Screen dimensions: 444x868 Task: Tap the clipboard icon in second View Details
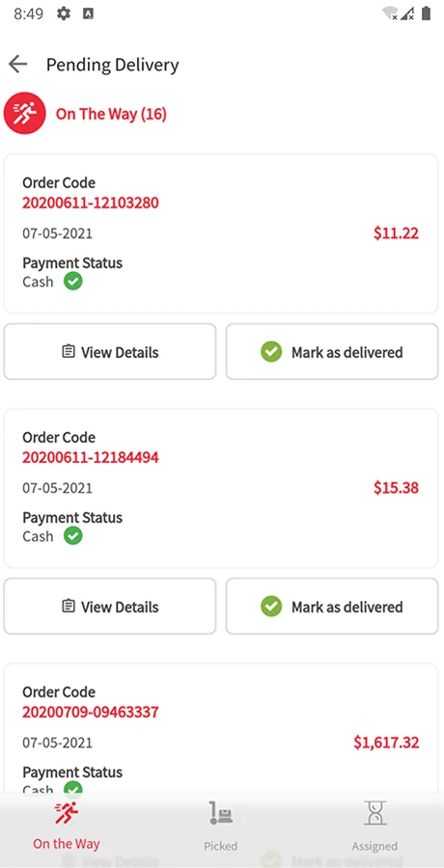click(69, 607)
